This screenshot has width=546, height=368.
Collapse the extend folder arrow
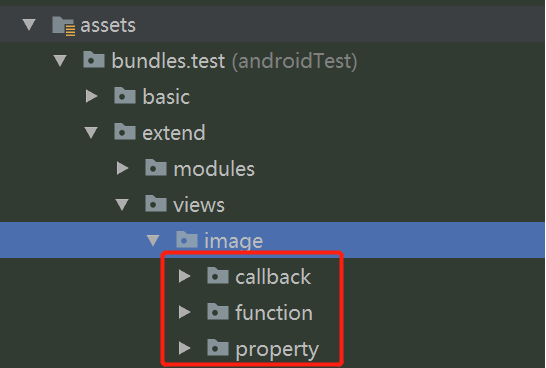click(x=91, y=133)
